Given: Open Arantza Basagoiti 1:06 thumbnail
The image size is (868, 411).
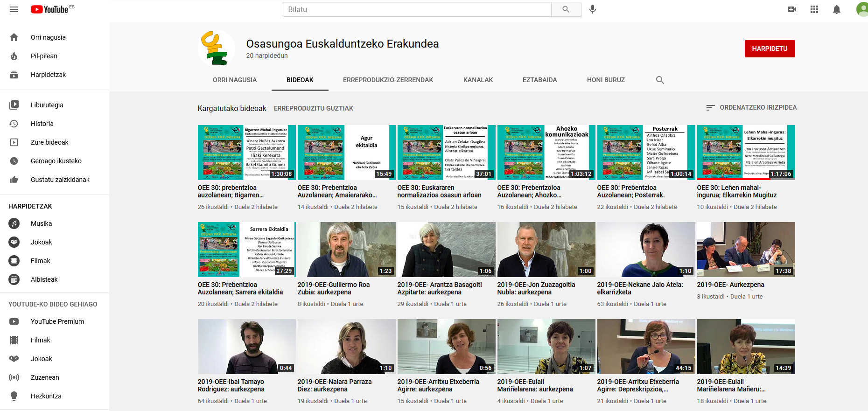Looking at the screenshot, I should 447,250.
